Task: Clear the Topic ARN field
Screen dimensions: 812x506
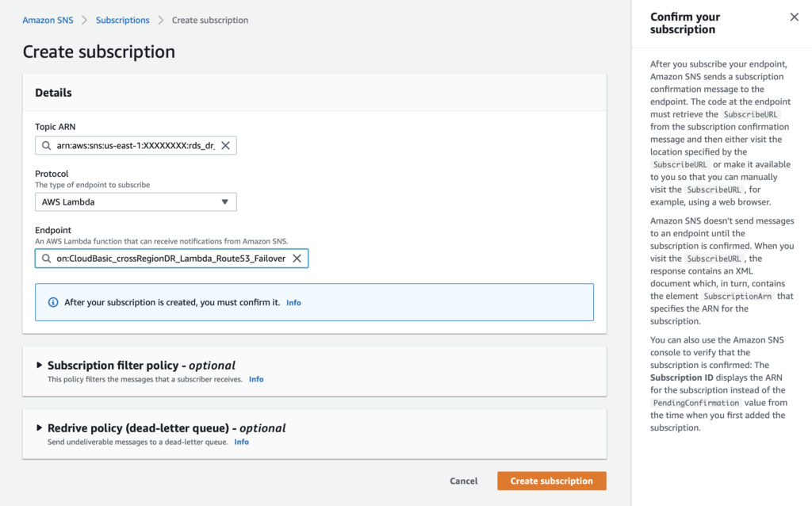Action: coord(225,145)
